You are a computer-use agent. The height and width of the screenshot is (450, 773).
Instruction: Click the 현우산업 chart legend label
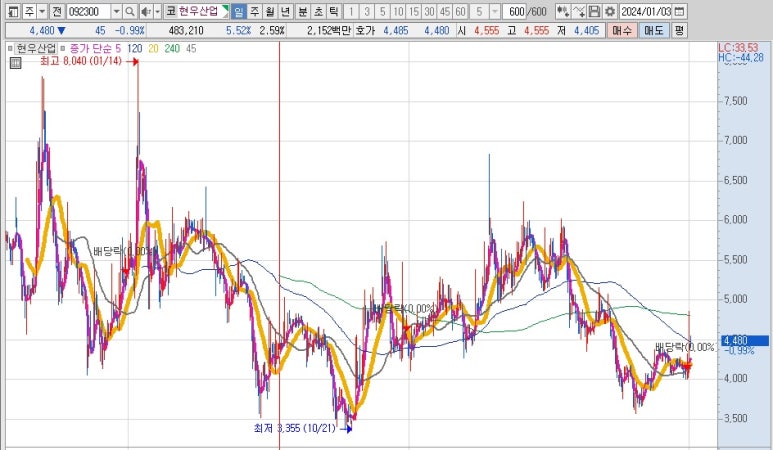click(36, 48)
